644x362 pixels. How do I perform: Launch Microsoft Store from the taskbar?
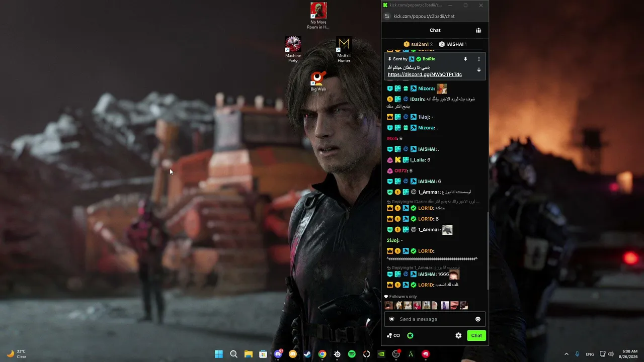point(263,354)
